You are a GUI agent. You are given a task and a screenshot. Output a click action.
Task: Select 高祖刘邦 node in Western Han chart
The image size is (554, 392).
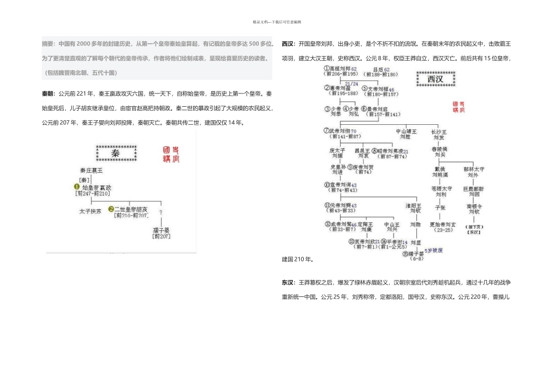(x=341, y=71)
